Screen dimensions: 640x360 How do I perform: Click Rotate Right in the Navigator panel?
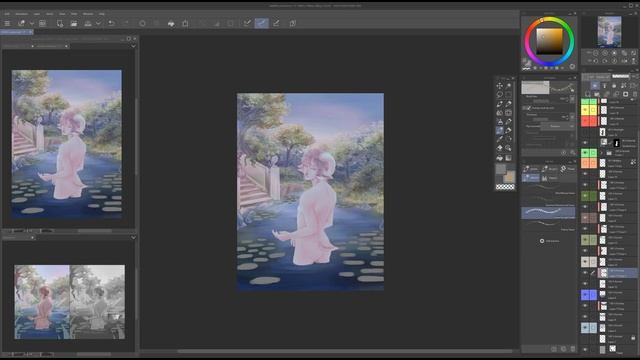605,61
